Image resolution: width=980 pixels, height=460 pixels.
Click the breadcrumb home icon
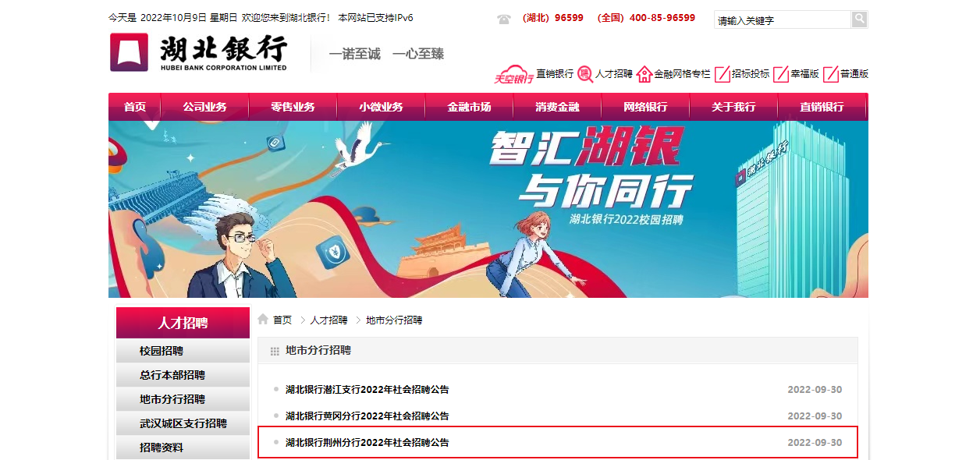click(264, 320)
